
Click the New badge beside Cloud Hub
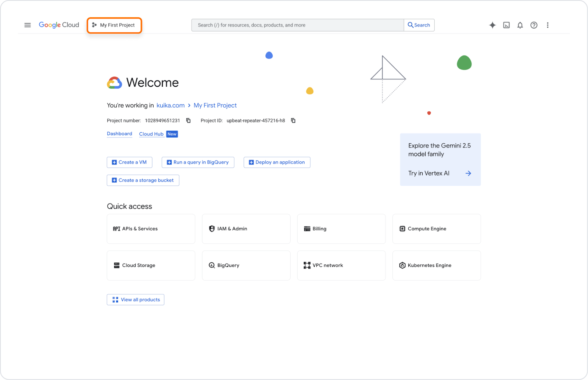point(172,134)
